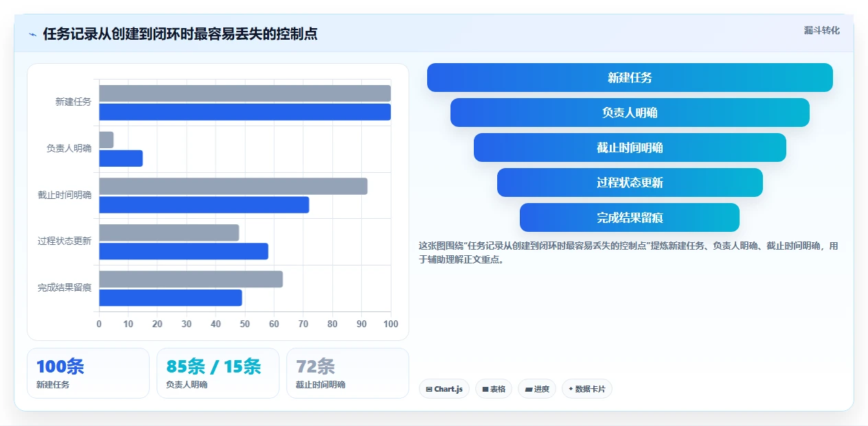Pick the gray bar for 过程状态更新

169,233
